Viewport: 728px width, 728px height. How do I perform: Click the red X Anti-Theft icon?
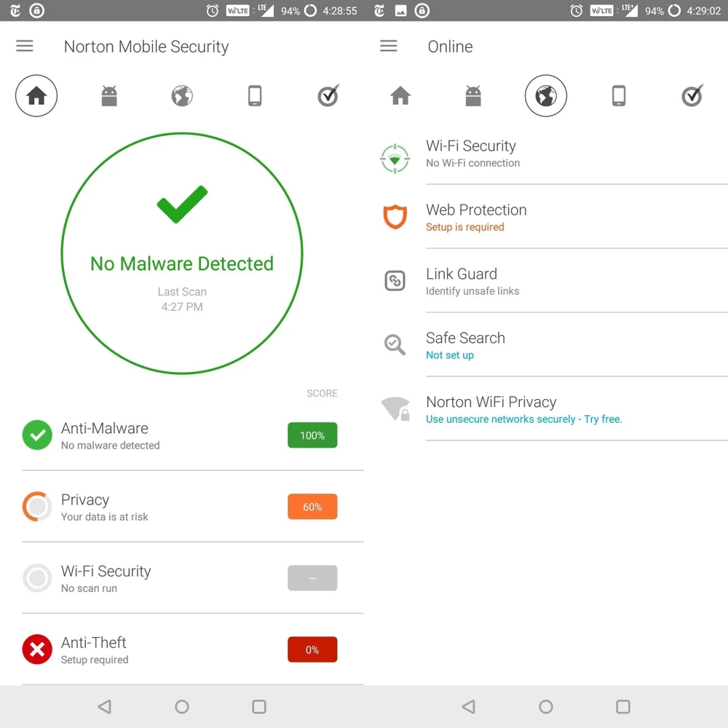pos(37,649)
